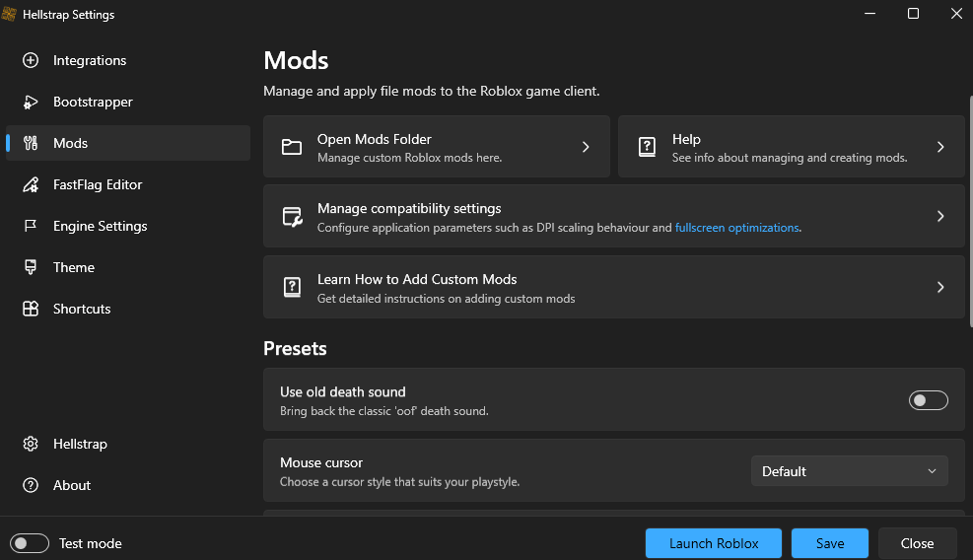This screenshot has height=560, width=973.
Task: Click the chevron on Manage compatibility settings
Action: point(940,216)
